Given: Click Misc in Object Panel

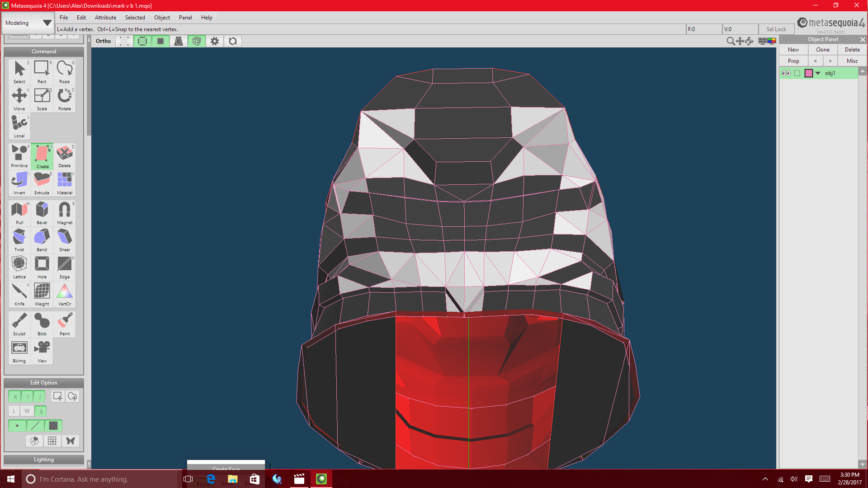Looking at the screenshot, I should tap(852, 61).
